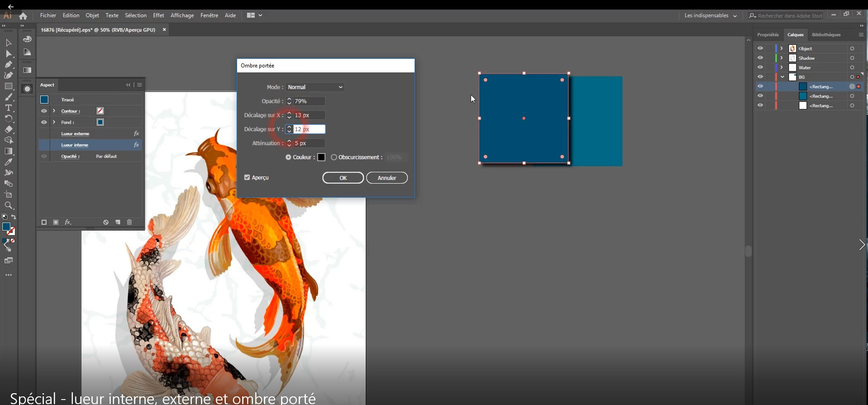
Task: Click Lueur externe effect link
Action: point(75,134)
